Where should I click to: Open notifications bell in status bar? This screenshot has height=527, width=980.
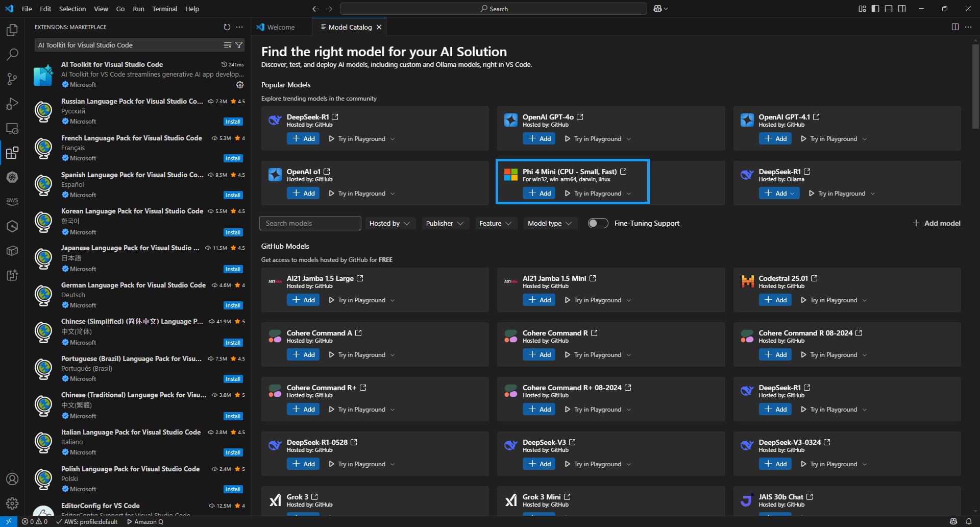point(969,521)
